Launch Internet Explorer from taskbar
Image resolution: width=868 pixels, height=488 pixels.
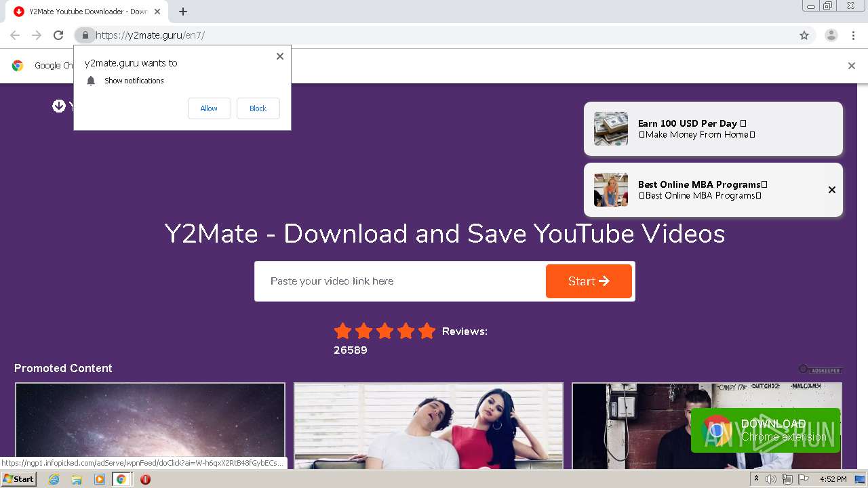coord(54,479)
